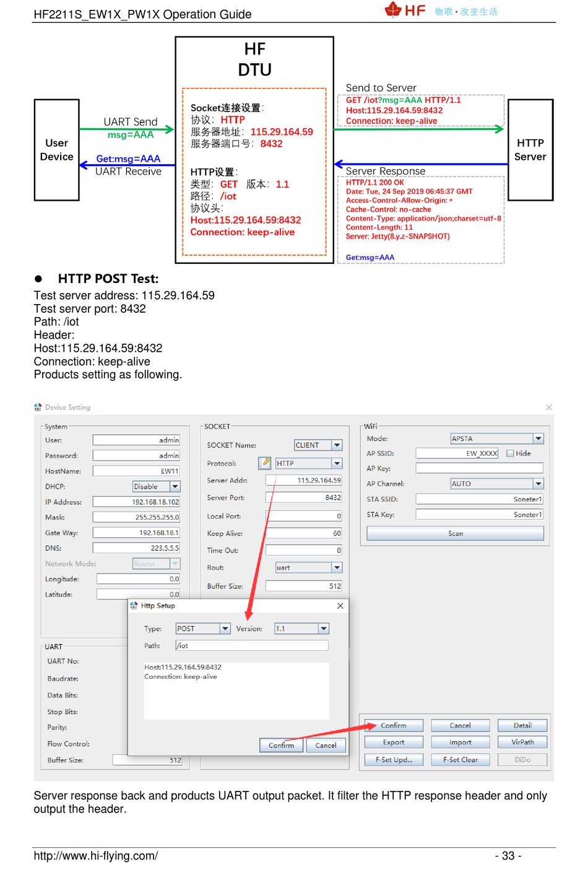Expand the Network Mode Router dropdown
Image resolution: width=588 pixels, height=872 pixels.
[x=175, y=564]
